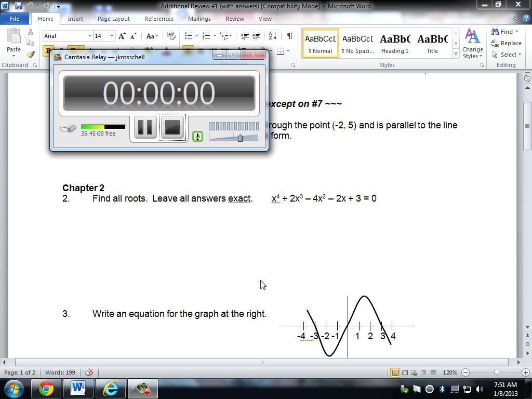Viewport: 532px width, 399px height.
Task: Click the Bullets list icon
Action: [x=188, y=36]
